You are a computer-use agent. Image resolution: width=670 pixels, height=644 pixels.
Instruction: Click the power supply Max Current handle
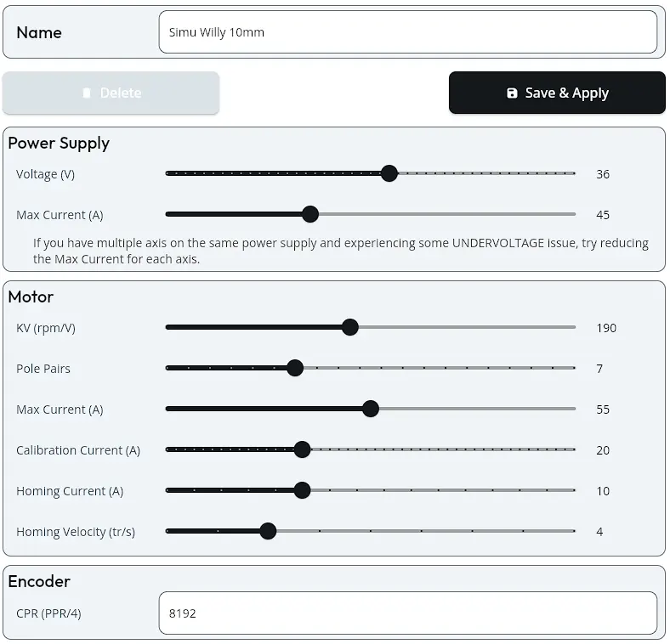(x=310, y=214)
